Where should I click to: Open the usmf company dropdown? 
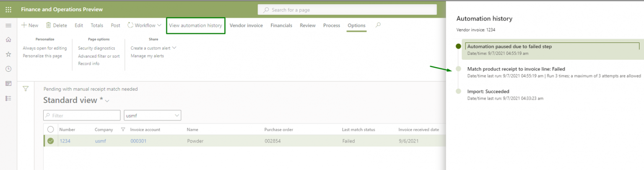153,115
